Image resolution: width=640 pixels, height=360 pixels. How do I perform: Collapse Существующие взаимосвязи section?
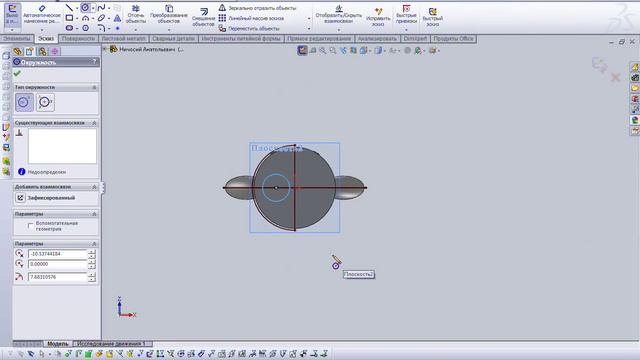coord(94,123)
